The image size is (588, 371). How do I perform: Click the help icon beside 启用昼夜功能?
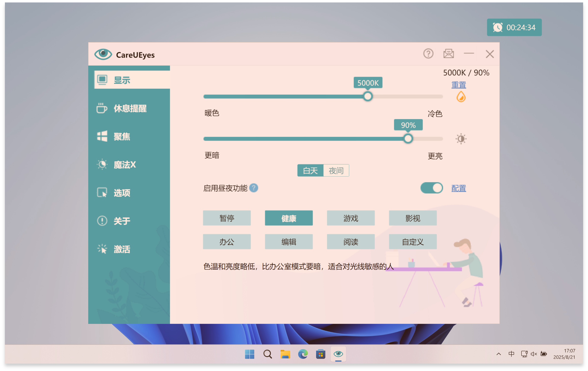(x=254, y=188)
